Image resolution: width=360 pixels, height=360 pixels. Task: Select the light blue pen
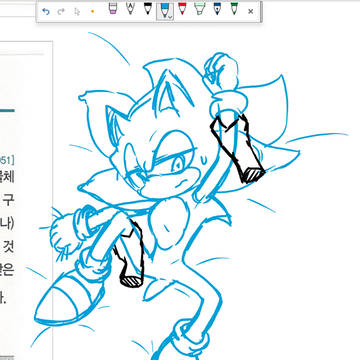point(164,10)
